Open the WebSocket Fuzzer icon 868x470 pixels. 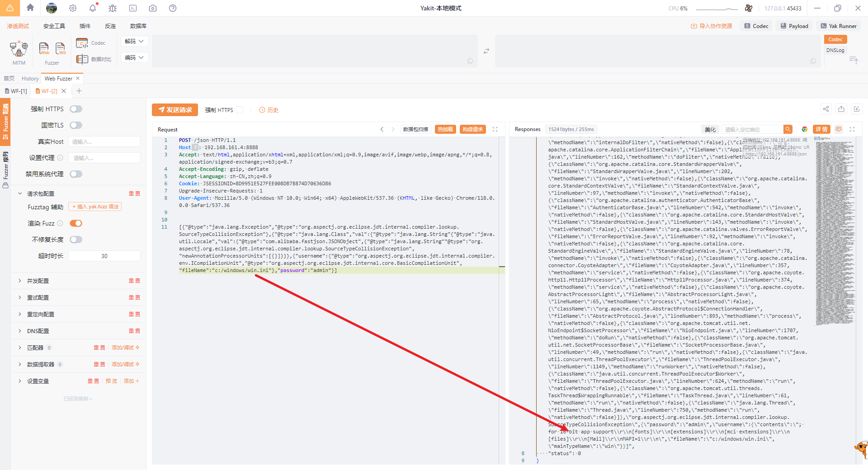tap(60, 48)
